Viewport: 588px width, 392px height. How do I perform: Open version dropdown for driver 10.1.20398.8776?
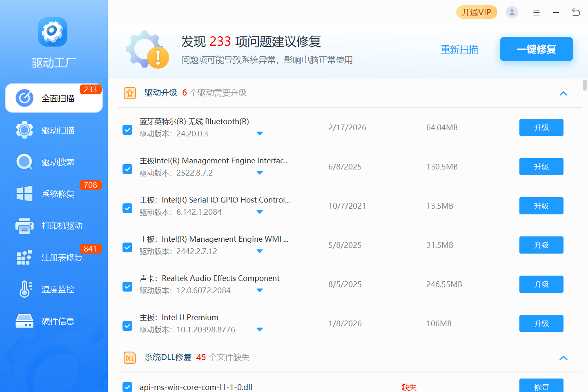pyautogui.click(x=260, y=330)
